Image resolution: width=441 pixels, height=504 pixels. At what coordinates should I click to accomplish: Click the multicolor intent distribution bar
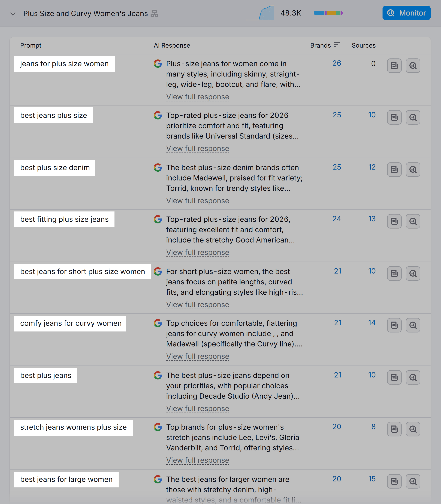(328, 13)
